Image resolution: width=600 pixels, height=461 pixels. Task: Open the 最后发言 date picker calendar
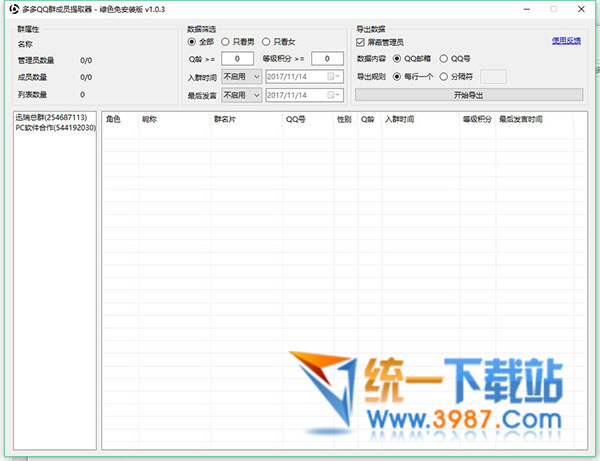click(x=333, y=95)
